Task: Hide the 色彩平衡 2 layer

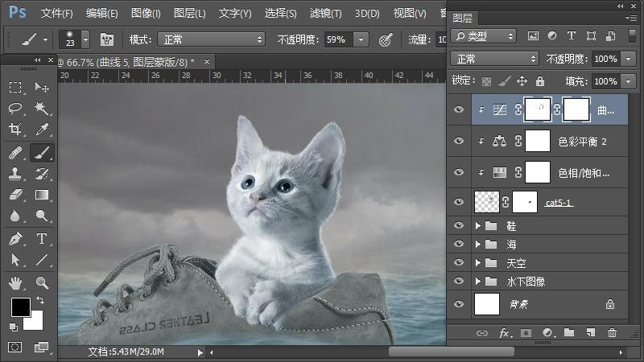Action: click(459, 141)
